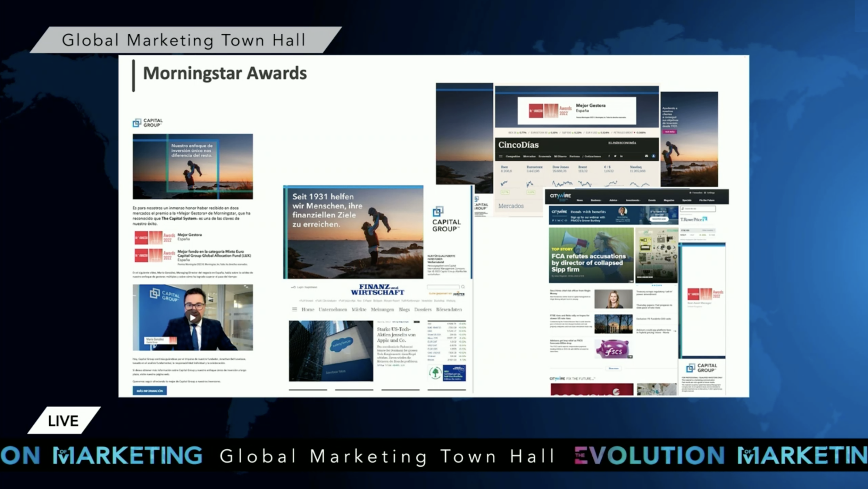Open the Starke US-Tech-Aktien article headline
This screenshot has height=489, width=868.
(x=396, y=335)
